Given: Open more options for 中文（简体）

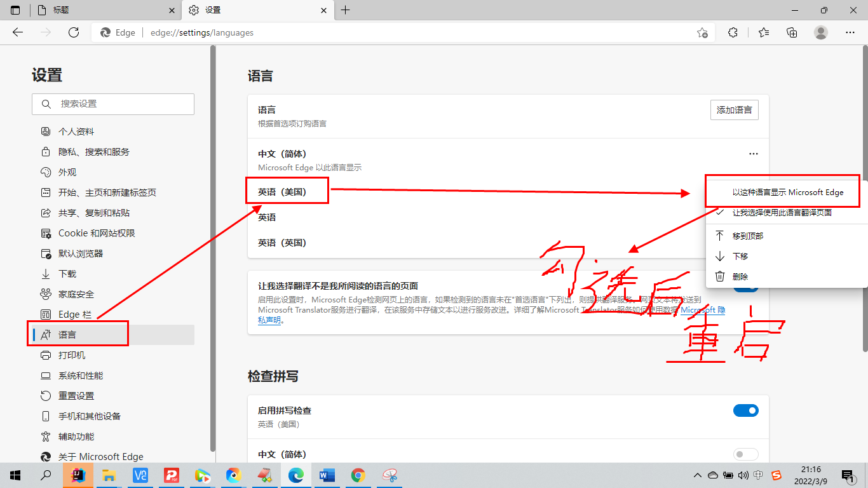Looking at the screenshot, I should coord(754,154).
